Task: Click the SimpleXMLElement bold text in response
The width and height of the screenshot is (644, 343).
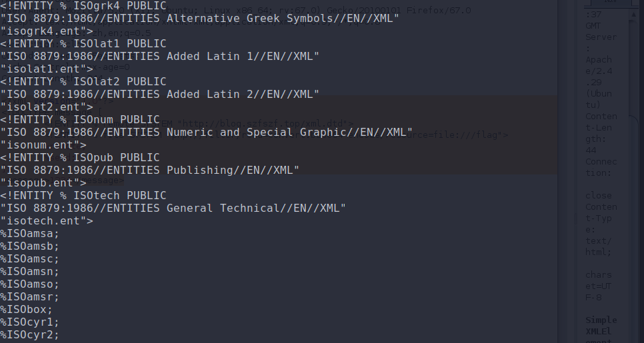Action: click(x=601, y=330)
